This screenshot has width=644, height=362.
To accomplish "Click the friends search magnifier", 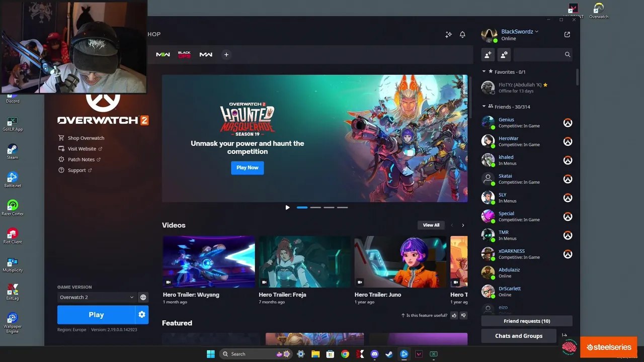I will click(568, 54).
